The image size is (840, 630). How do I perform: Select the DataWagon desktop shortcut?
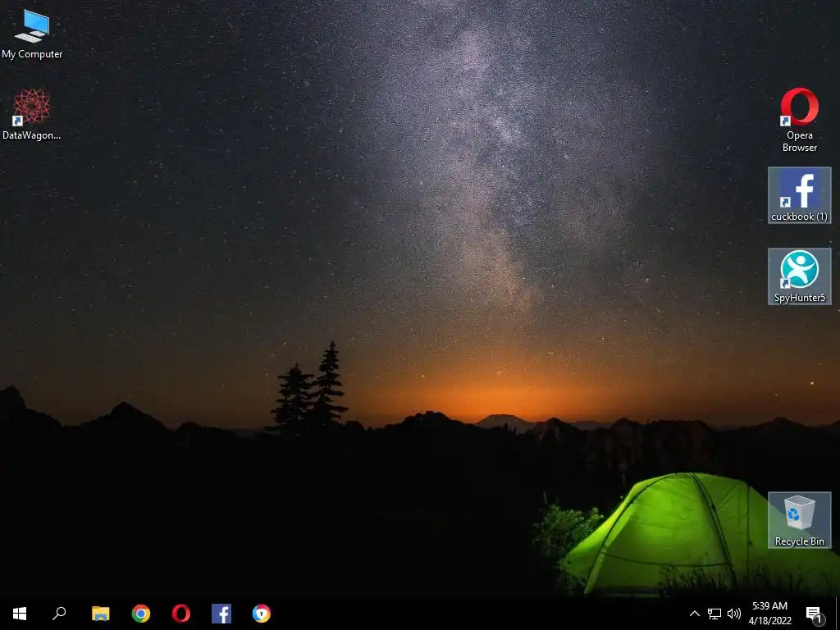tap(32, 115)
